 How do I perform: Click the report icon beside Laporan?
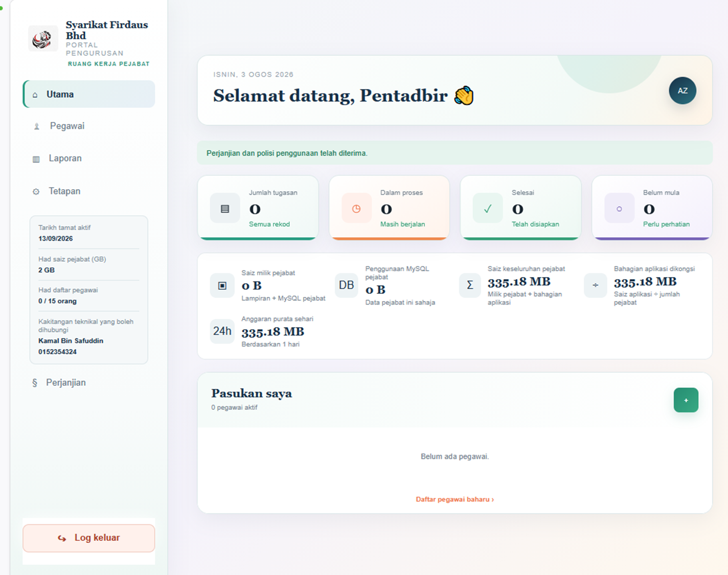coord(36,159)
